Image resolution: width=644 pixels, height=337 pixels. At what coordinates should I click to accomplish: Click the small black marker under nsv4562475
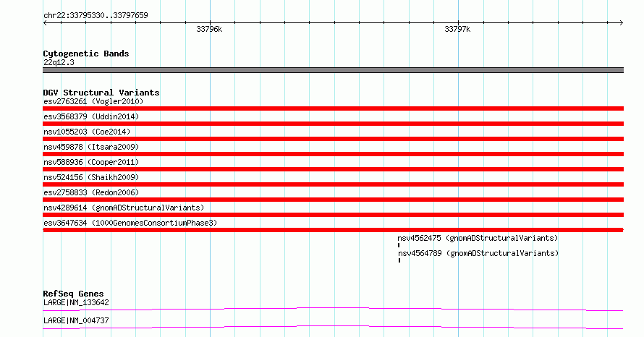(399, 245)
